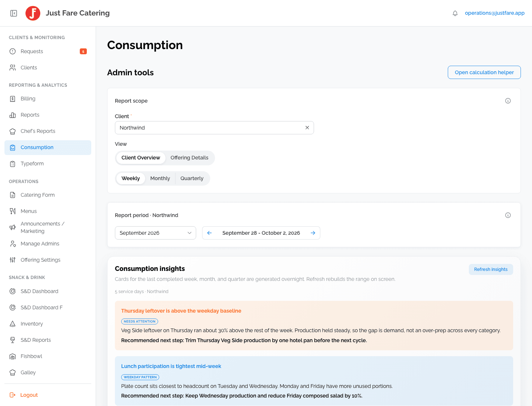Image resolution: width=532 pixels, height=406 pixels.
Task: Go to the next week
Action: tap(313, 233)
